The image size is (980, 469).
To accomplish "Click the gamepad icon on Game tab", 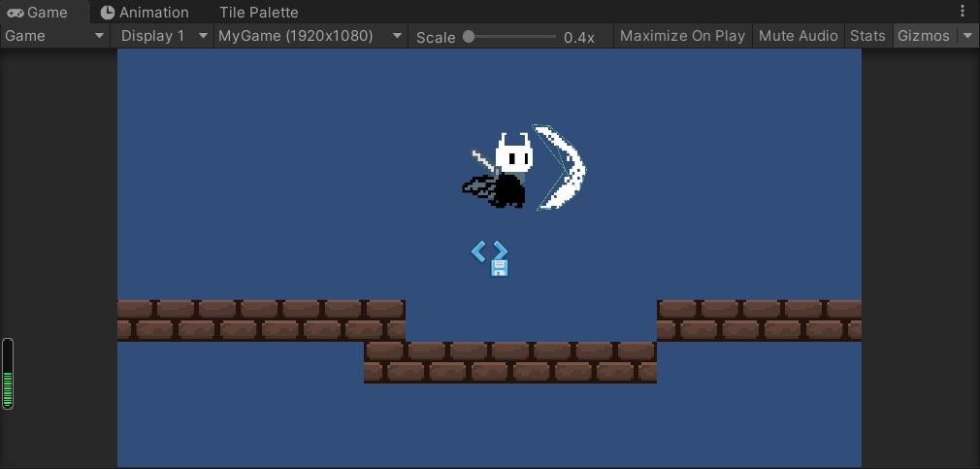I will click(x=16, y=13).
